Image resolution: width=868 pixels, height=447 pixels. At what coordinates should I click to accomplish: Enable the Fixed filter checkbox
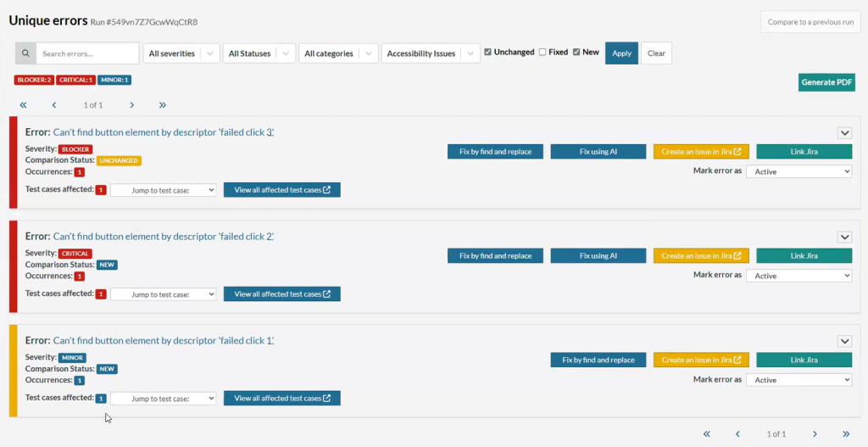pyautogui.click(x=542, y=53)
